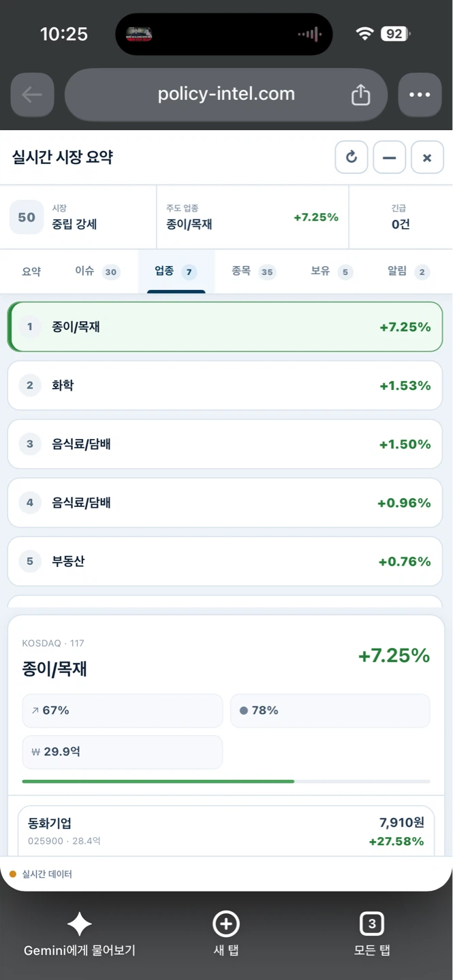
Task: Open a new tab with plus icon
Action: (226, 924)
